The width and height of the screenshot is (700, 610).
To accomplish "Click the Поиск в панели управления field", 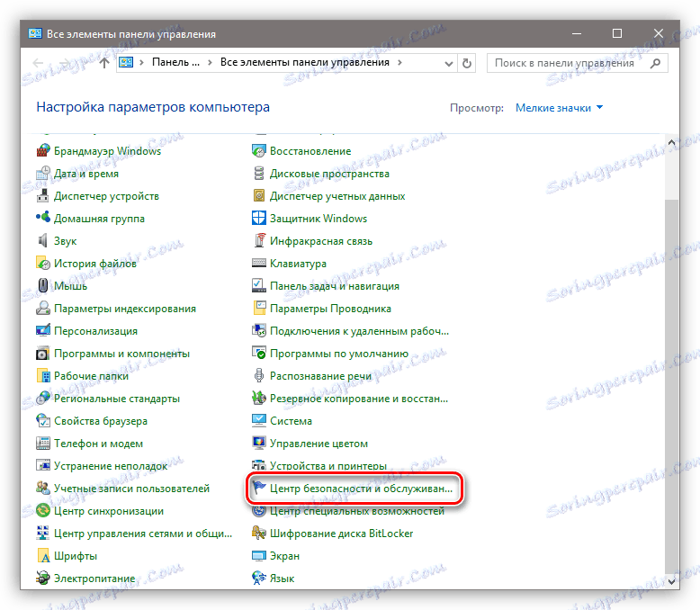I will (578, 63).
